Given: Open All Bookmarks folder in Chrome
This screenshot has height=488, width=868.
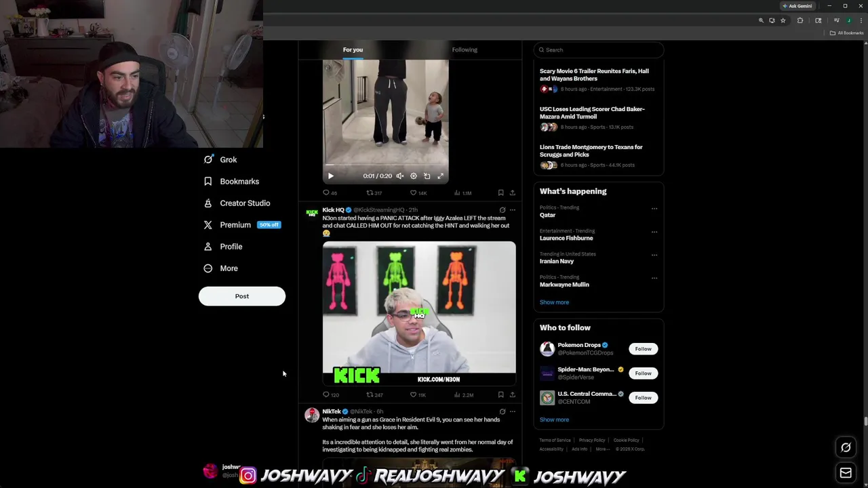Looking at the screenshot, I should 846,33.
